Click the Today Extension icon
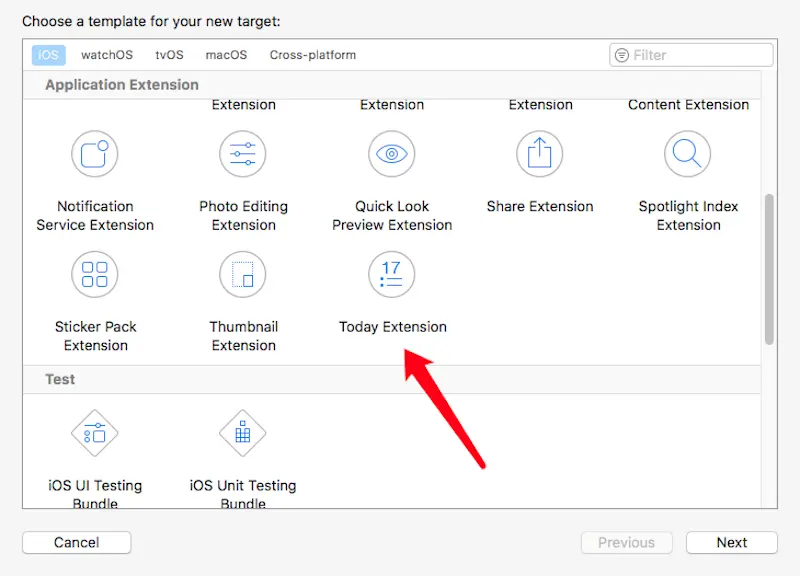Viewport: 800px width, 576px height. pyautogui.click(x=392, y=274)
